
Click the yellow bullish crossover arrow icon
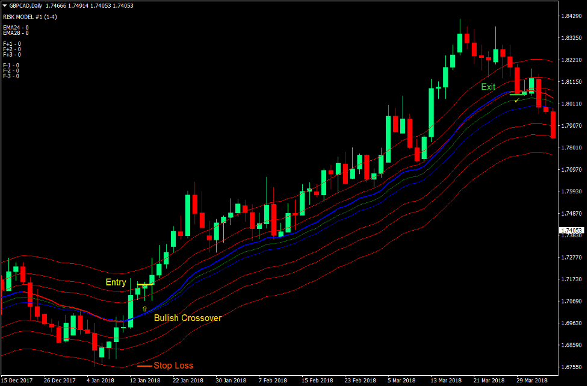[x=145, y=308]
